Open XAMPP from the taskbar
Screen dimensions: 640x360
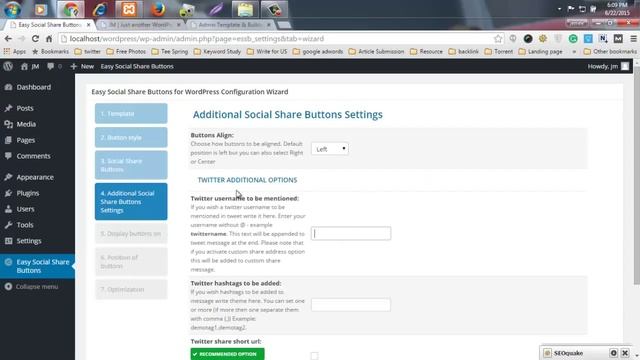tap(129, 9)
